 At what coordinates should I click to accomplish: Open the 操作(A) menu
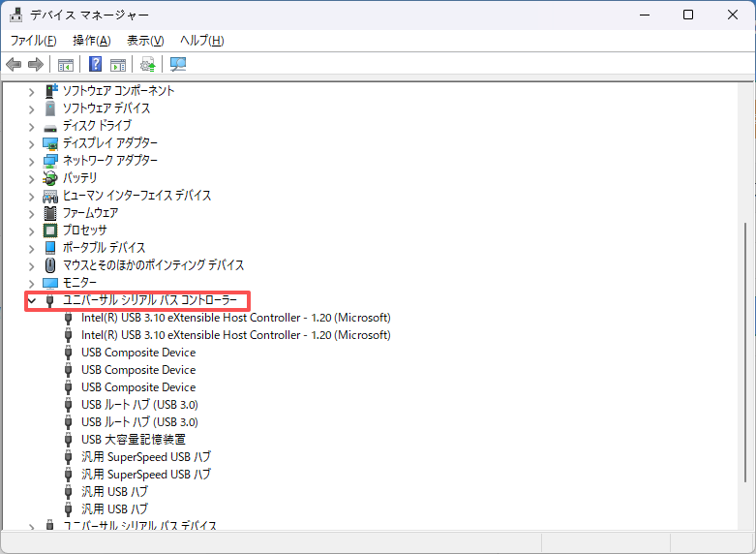pos(92,41)
